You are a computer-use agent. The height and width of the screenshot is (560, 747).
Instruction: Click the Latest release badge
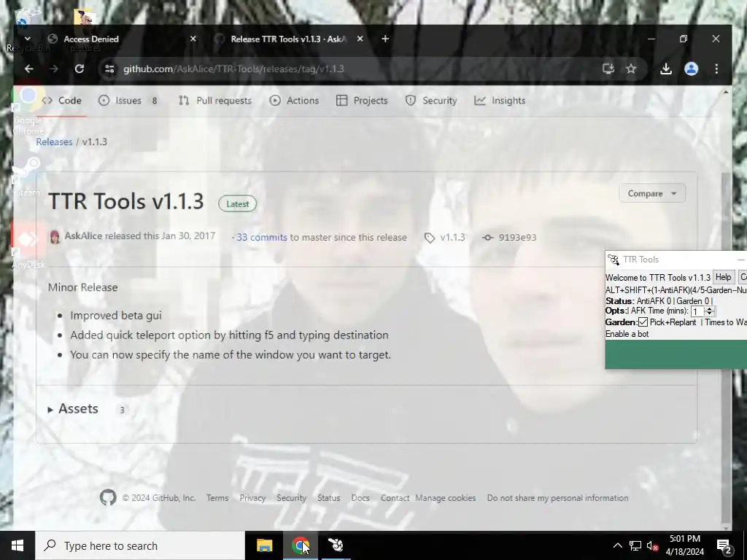tap(237, 204)
